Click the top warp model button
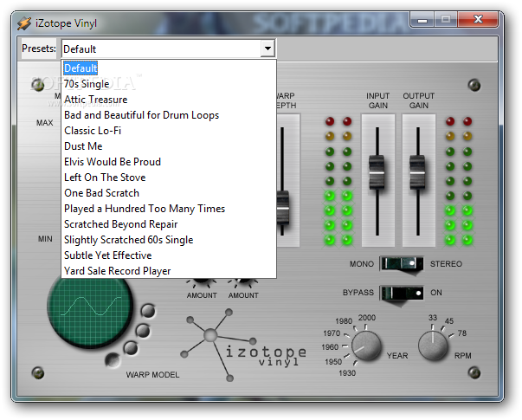Image resolution: width=522 pixels, height=420 pixels. (x=148, y=311)
